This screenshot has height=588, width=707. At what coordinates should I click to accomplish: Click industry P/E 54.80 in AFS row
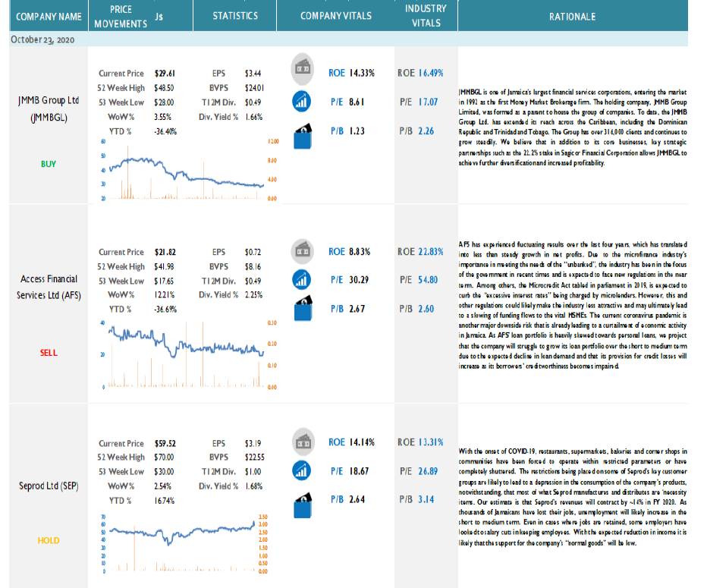428,279
